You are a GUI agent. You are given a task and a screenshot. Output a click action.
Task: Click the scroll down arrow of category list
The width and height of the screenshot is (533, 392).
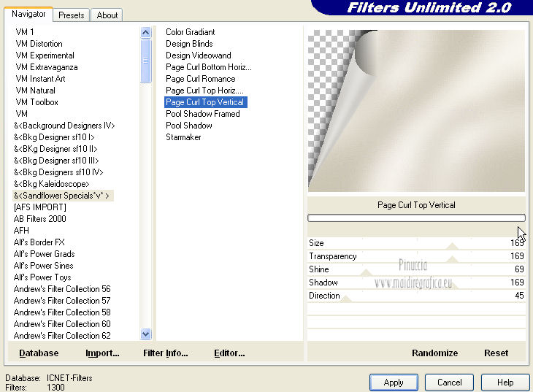[x=145, y=334]
